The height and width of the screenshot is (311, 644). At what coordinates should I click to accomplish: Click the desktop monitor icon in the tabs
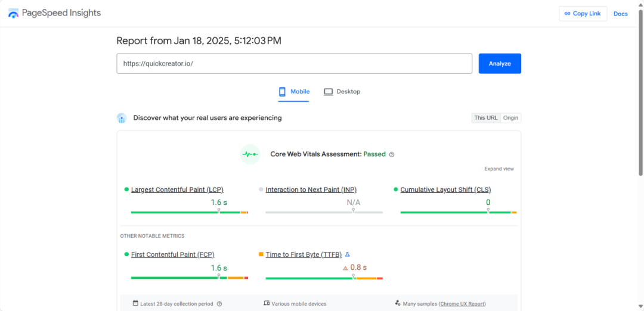tap(328, 92)
